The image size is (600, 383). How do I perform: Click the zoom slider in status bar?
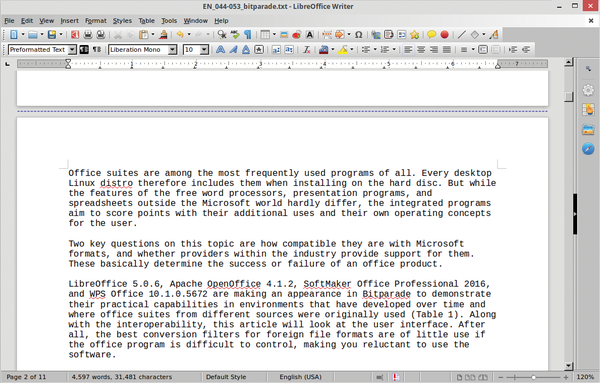[533, 377]
